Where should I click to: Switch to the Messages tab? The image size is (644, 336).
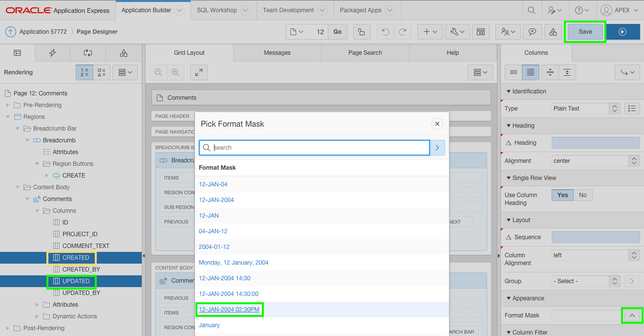[277, 52]
